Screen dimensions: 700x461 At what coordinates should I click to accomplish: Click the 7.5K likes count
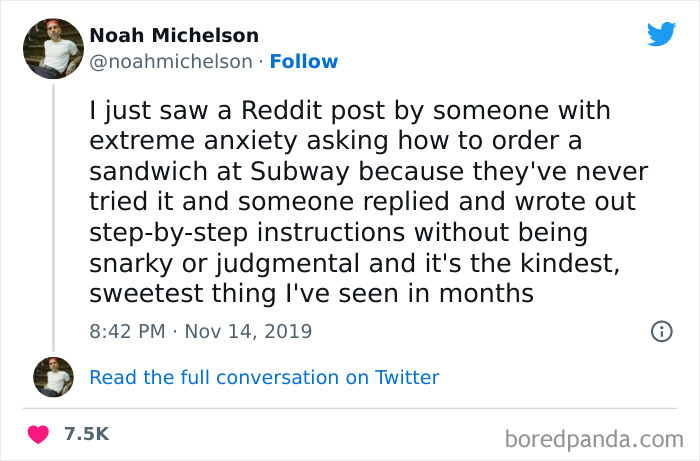pos(86,434)
